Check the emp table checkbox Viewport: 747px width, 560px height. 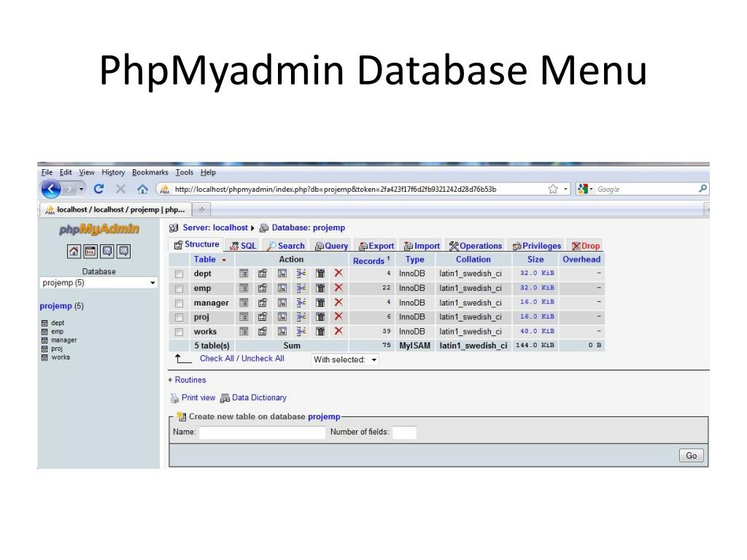179,289
